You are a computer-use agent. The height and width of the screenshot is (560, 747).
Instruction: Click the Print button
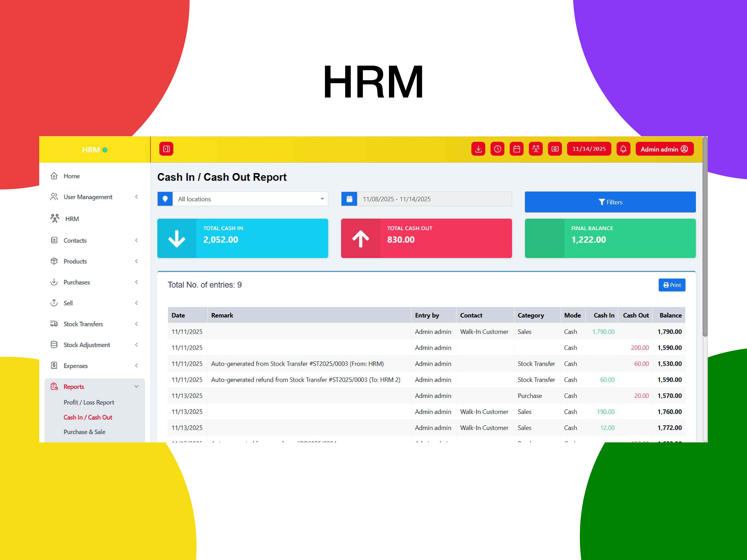pos(672,285)
